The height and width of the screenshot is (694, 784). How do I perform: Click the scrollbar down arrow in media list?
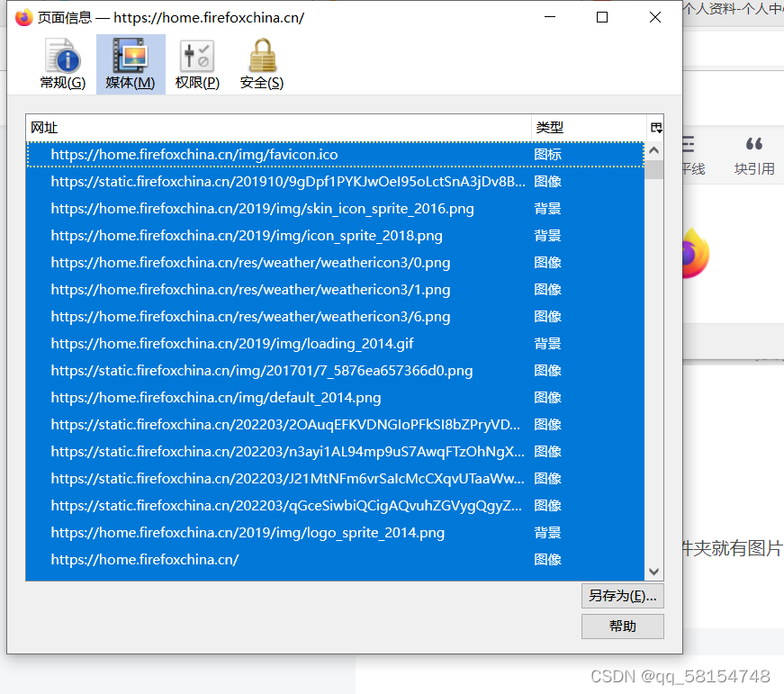tap(654, 572)
